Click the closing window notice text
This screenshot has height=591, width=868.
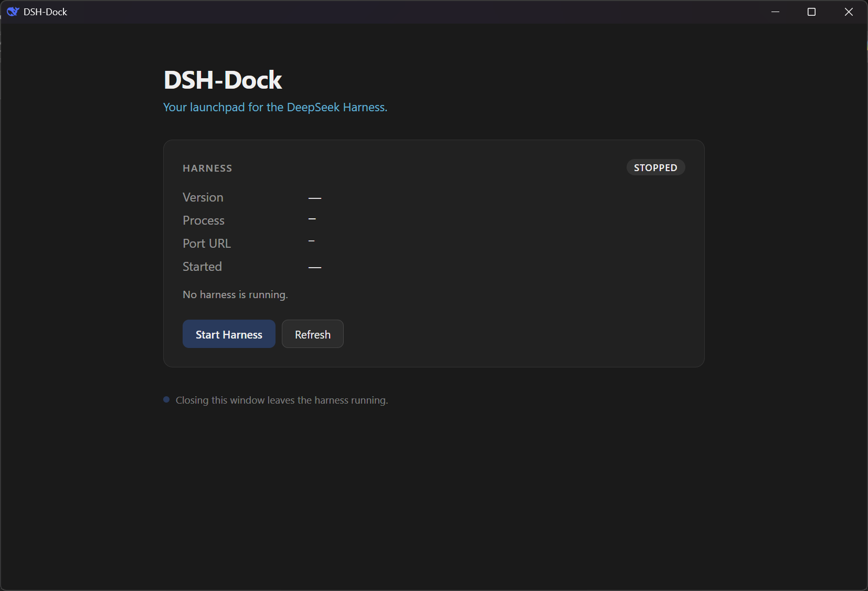click(x=282, y=400)
